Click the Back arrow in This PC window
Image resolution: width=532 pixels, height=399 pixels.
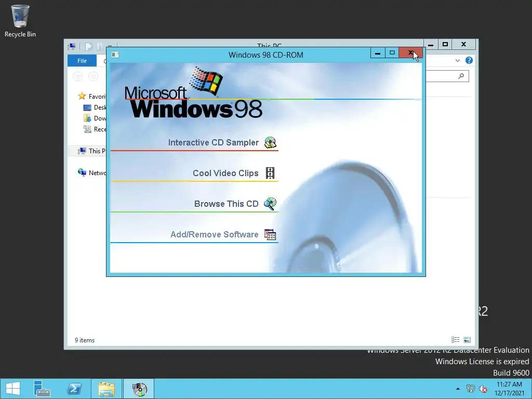pyautogui.click(x=78, y=76)
